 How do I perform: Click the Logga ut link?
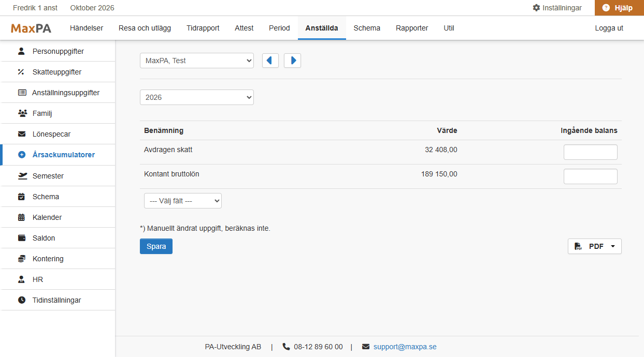coord(609,28)
